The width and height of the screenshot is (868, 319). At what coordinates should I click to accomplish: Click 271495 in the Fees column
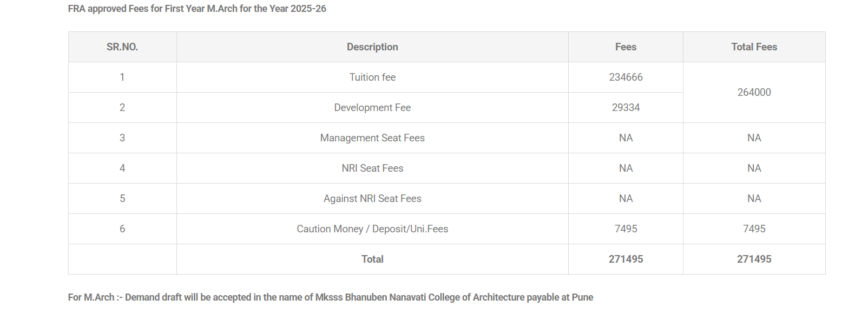626,259
